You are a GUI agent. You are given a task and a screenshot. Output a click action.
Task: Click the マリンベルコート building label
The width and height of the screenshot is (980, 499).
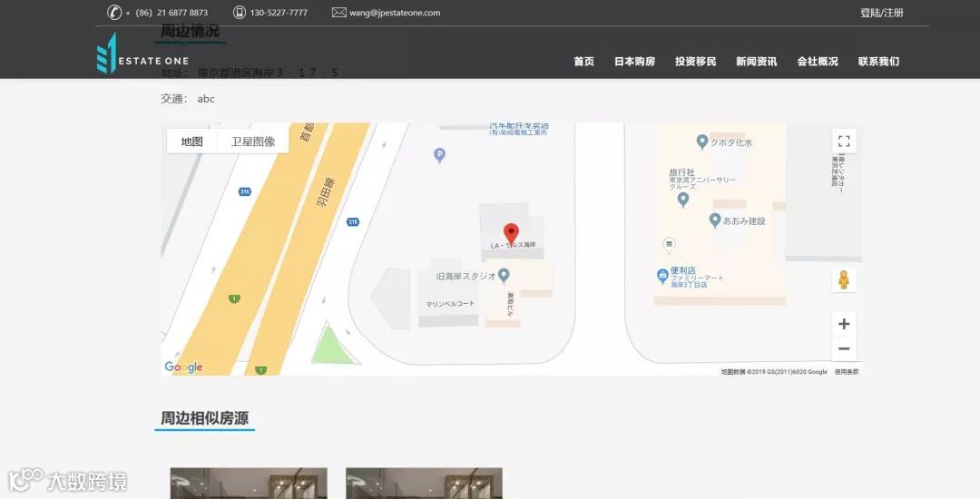tap(450, 304)
